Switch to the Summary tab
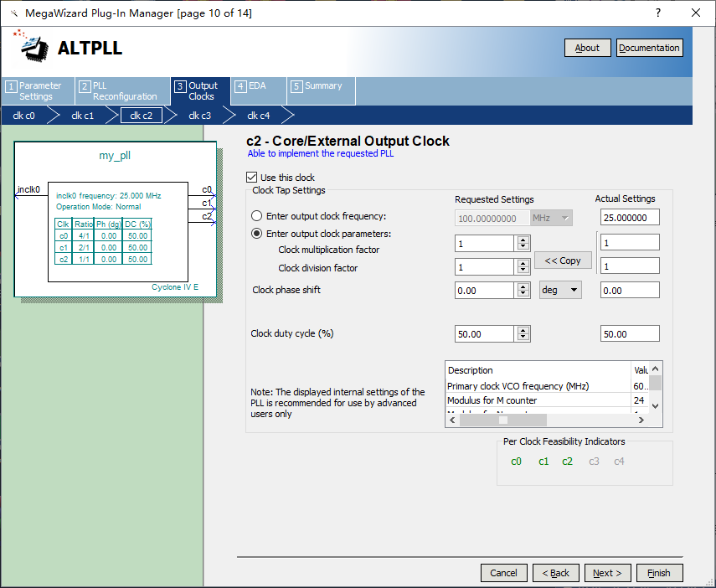 coord(322,86)
